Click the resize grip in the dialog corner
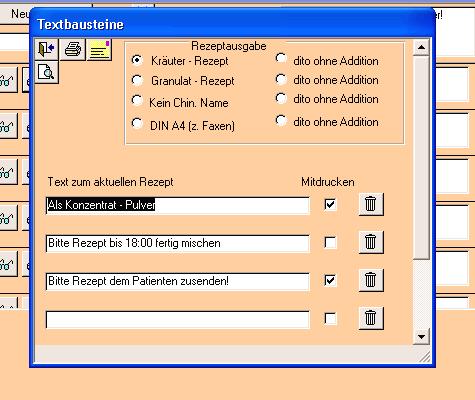The width and height of the screenshot is (475, 400). [x=424, y=357]
